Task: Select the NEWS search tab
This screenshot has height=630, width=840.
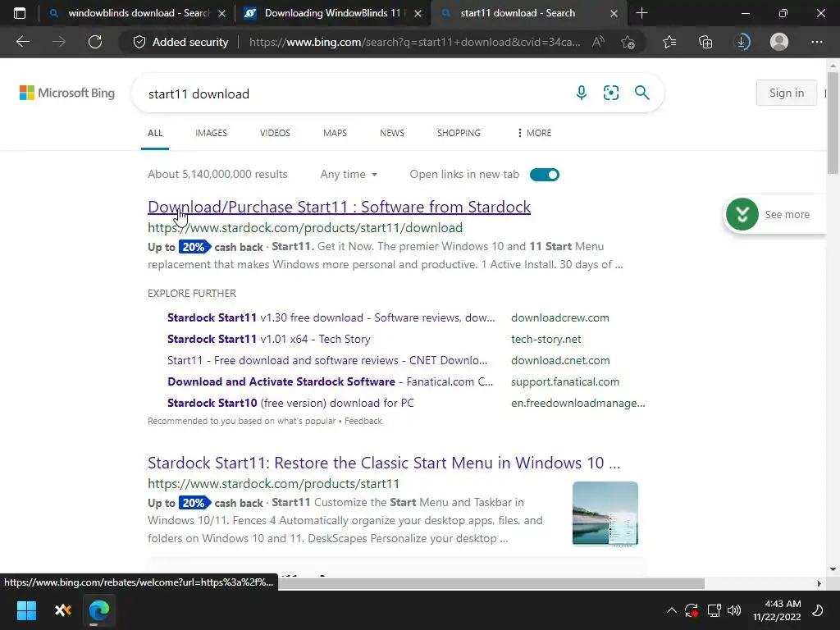Action: [x=391, y=133]
